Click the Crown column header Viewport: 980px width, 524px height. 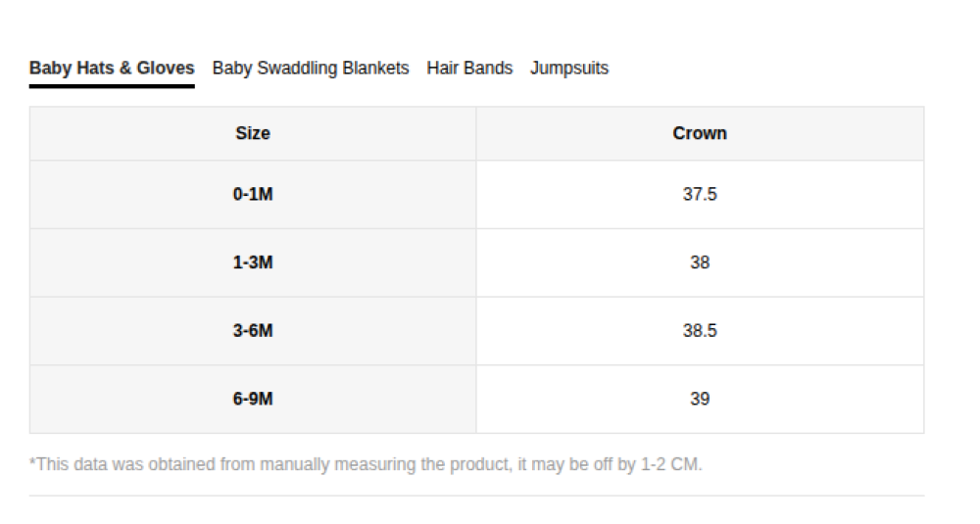[700, 133]
